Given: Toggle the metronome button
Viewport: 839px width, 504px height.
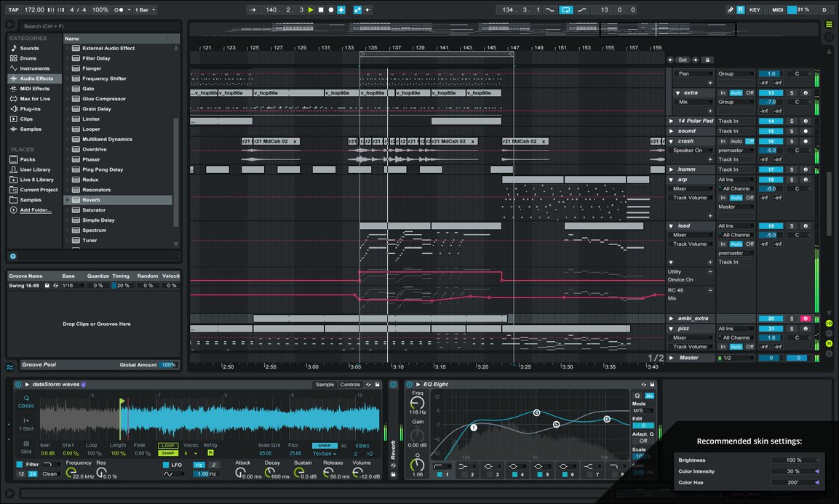Looking at the screenshot, I should [119, 10].
